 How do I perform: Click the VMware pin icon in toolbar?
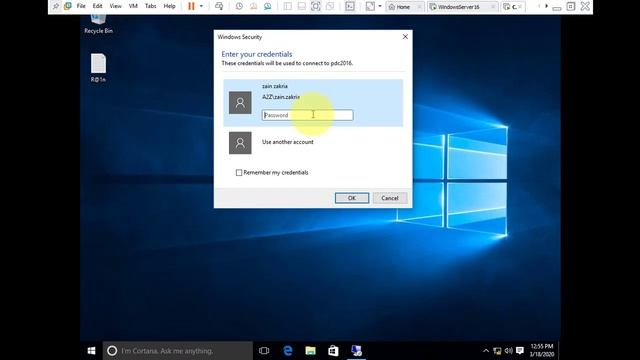56,6
